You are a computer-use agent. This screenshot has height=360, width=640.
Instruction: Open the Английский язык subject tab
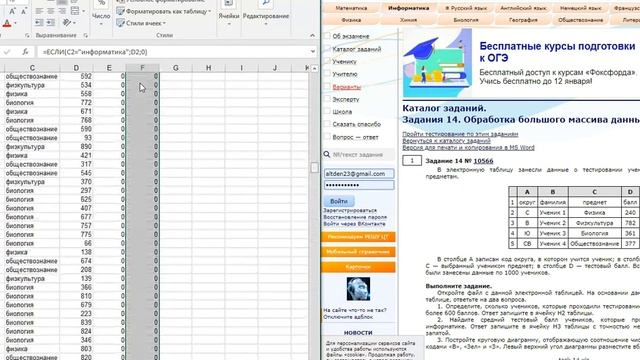(523, 8)
